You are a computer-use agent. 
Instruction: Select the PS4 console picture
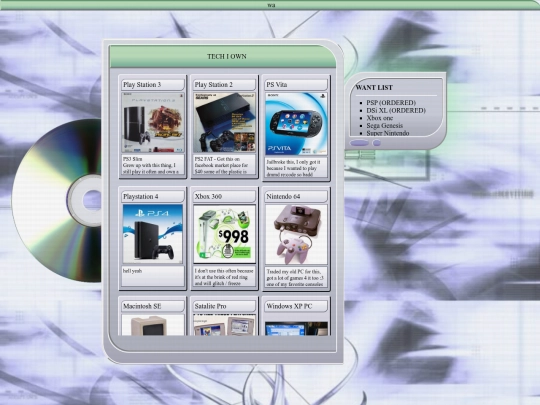click(153, 234)
